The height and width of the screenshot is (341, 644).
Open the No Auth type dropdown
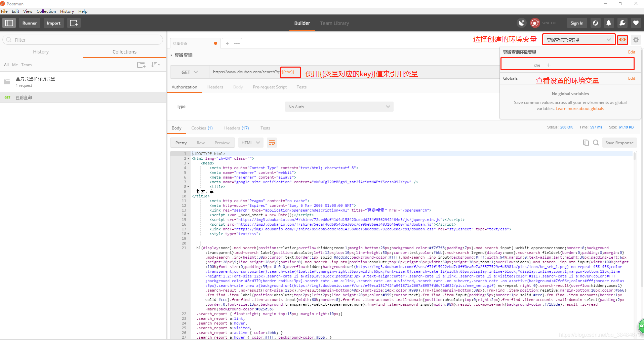[x=339, y=107]
